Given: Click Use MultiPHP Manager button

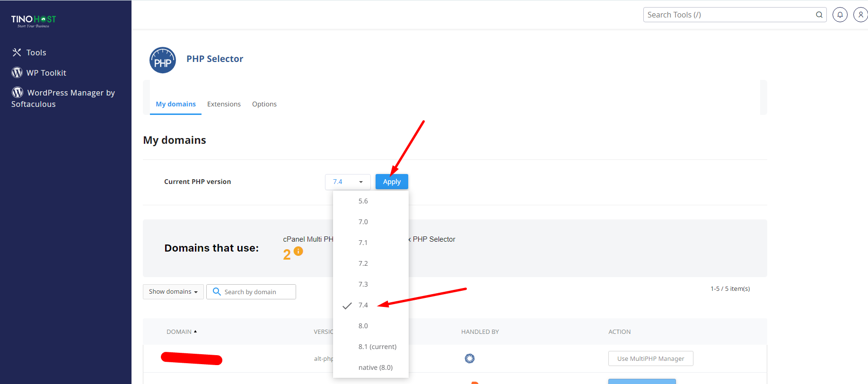Looking at the screenshot, I should point(651,358).
